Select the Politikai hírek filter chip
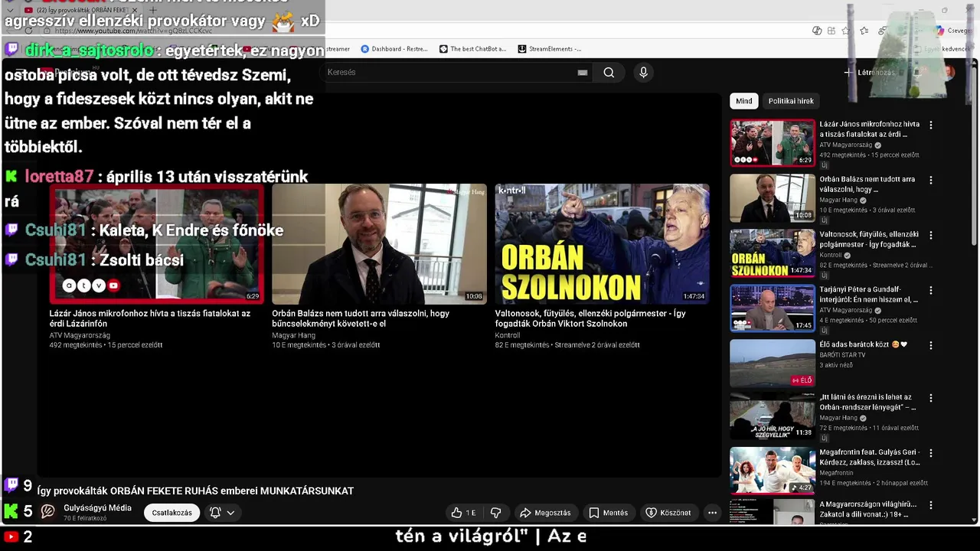This screenshot has height=551, width=980. (791, 101)
